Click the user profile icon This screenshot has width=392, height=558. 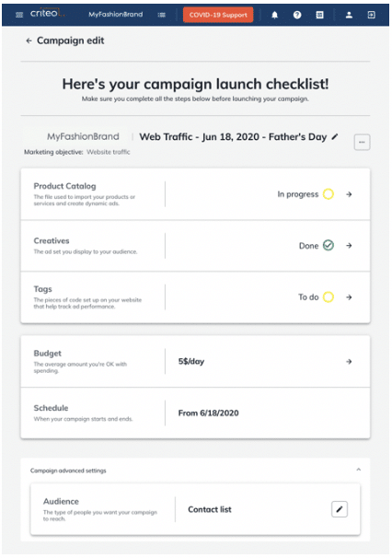(349, 15)
